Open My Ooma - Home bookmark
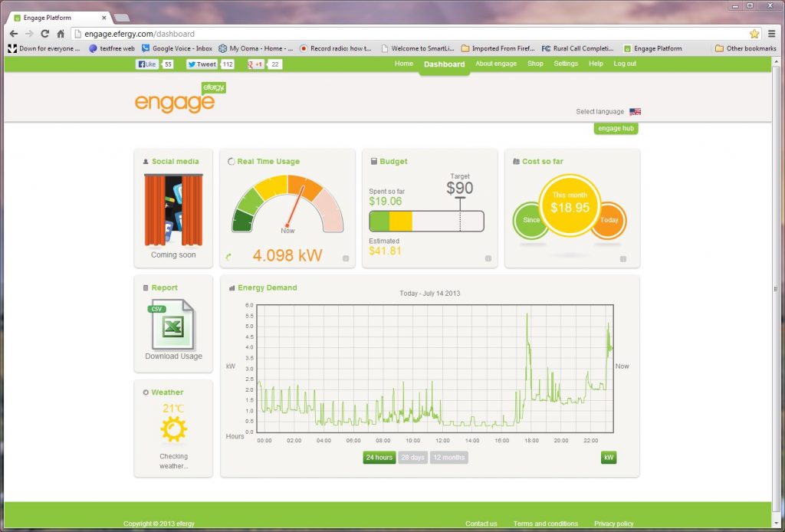Viewport: 785px width, 532px height. click(x=255, y=48)
